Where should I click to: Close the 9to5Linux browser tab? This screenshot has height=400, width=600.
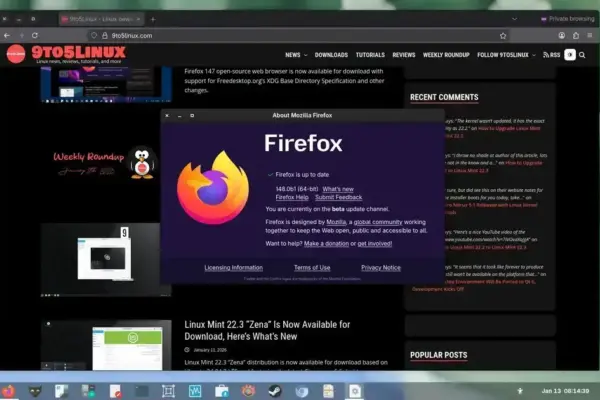138,19
